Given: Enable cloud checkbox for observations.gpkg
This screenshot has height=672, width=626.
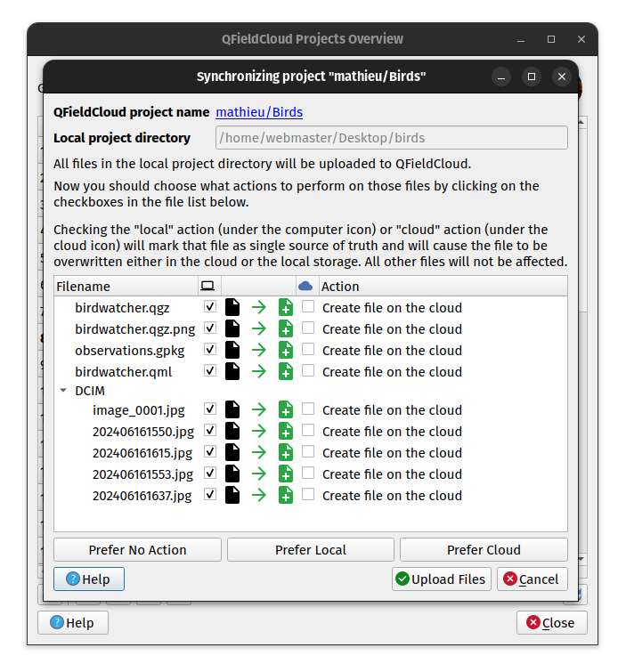Looking at the screenshot, I should click(308, 350).
